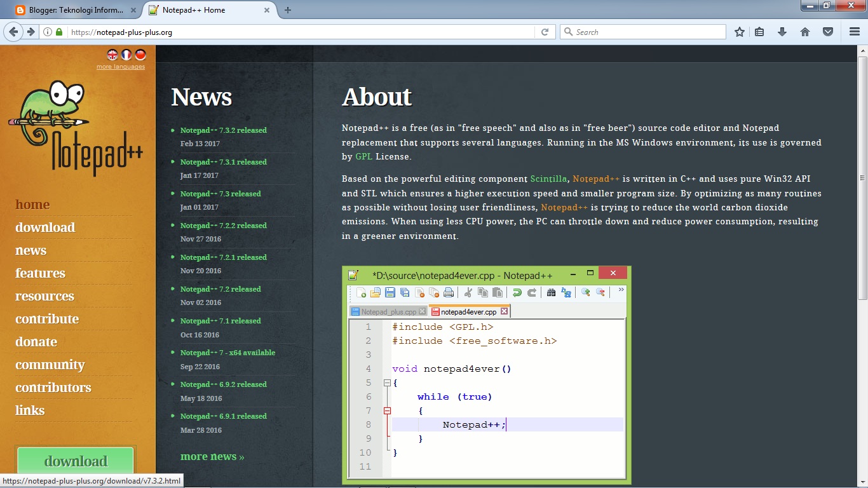This screenshot has width=868, height=488.
Task: Click Zoom In magnifier in Notepad++ screenshot
Action: pyautogui.click(x=586, y=293)
